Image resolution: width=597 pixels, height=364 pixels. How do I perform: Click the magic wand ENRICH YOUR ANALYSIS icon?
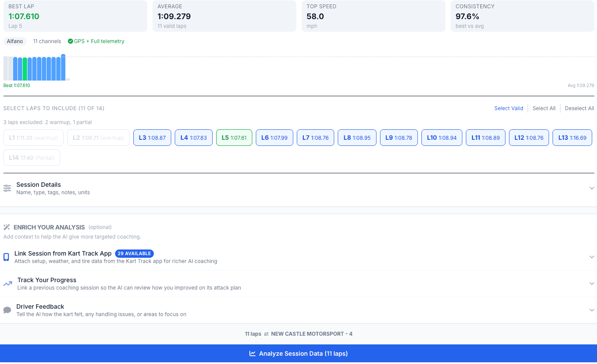click(6, 227)
